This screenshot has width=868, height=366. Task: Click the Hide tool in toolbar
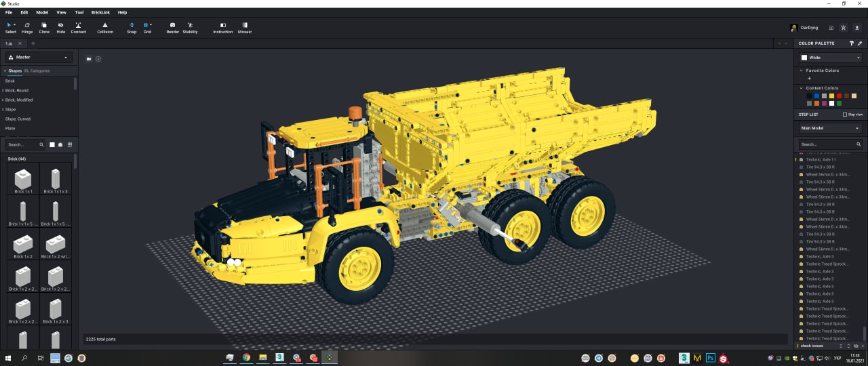[61, 28]
